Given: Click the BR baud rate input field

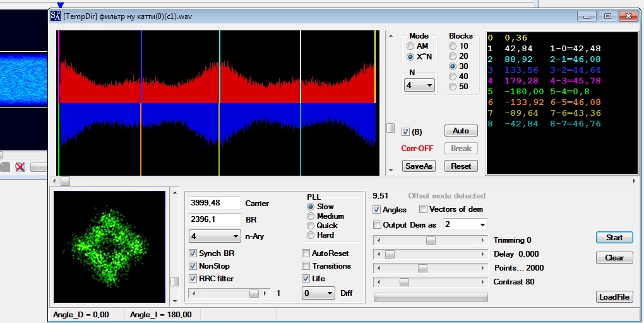Looking at the screenshot, I should tap(215, 219).
